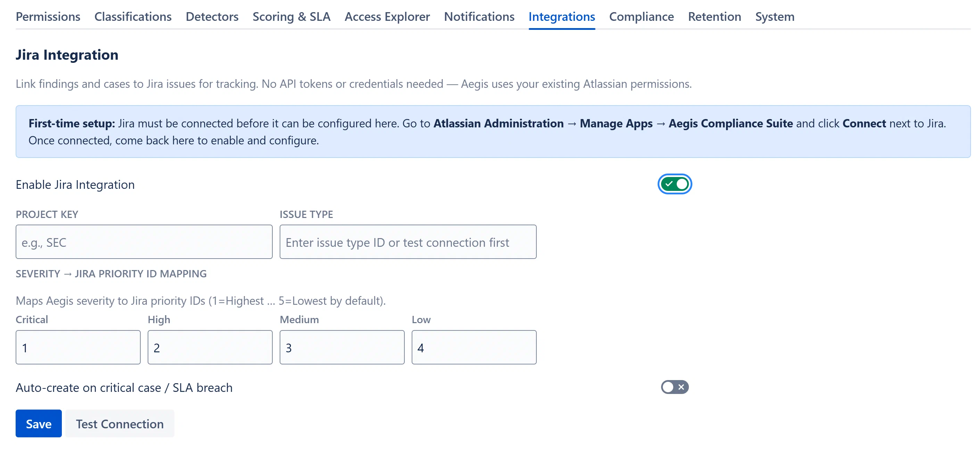Edit the Medium priority ID field
This screenshot has height=454, width=980.
pyautogui.click(x=342, y=347)
